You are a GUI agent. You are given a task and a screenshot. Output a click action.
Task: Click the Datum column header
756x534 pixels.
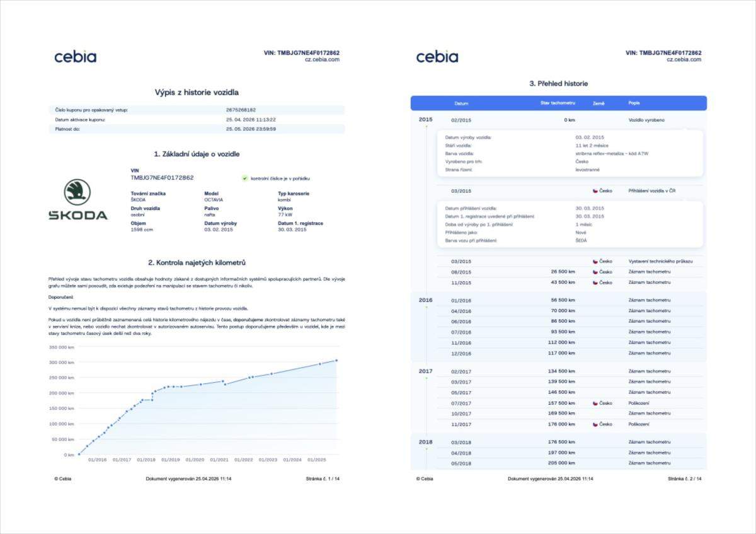pyautogui.click(x=461, y=103)
